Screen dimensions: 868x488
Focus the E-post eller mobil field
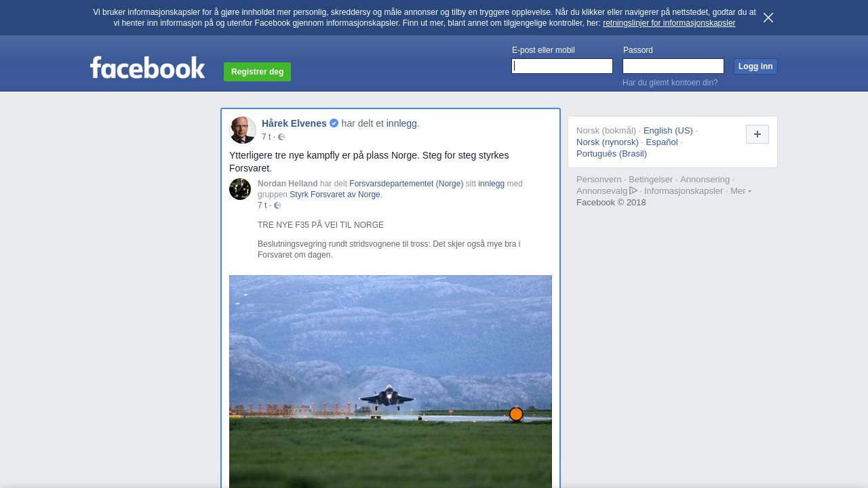coord(562,66)
